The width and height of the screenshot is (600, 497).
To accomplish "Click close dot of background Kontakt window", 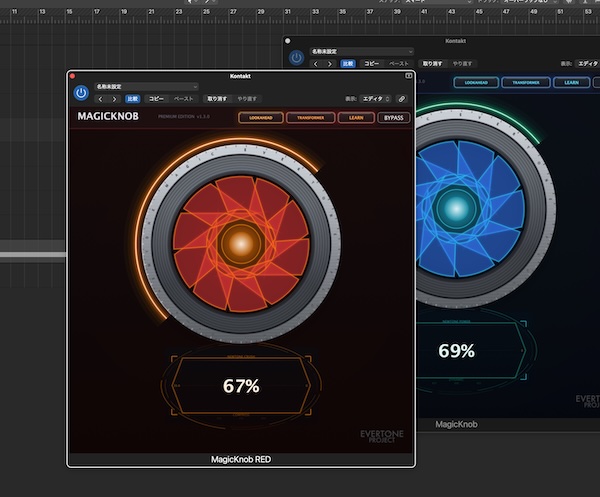I will [x=287, y=41].
